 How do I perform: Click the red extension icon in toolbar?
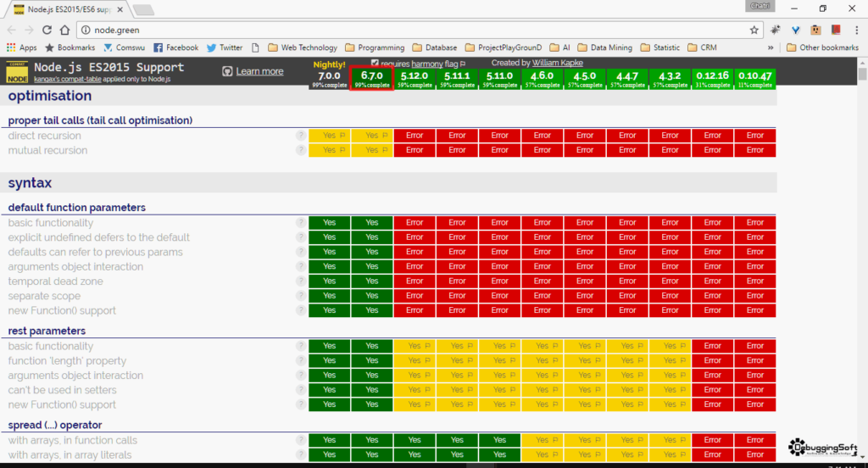click(836, 30)
